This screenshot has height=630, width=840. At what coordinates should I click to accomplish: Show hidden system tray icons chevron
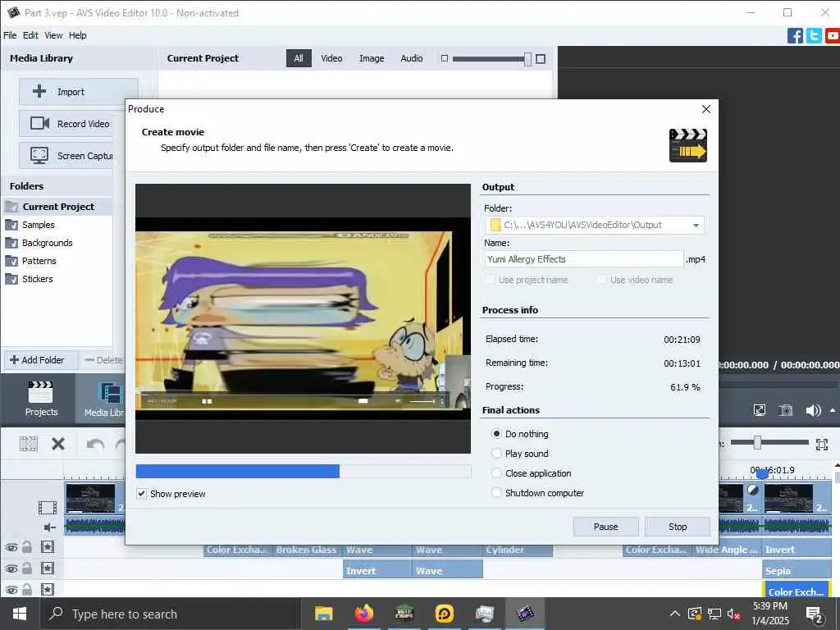(675, 614)
